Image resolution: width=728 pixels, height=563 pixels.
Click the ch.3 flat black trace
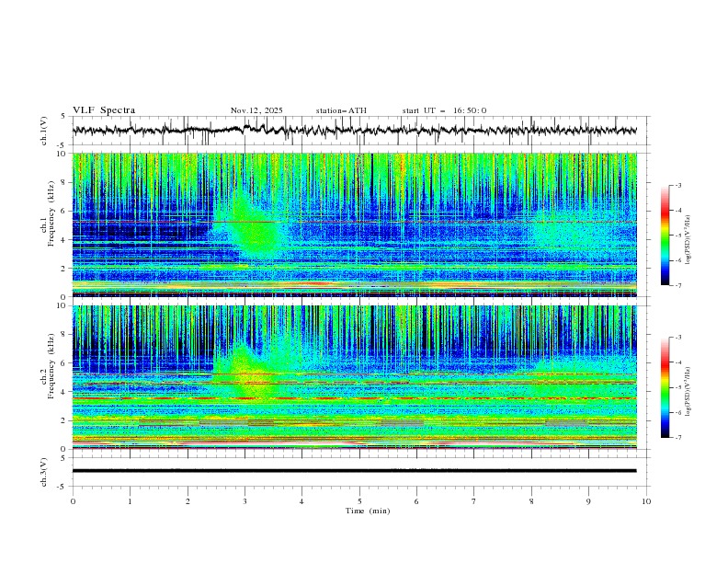tap(354, 471)
